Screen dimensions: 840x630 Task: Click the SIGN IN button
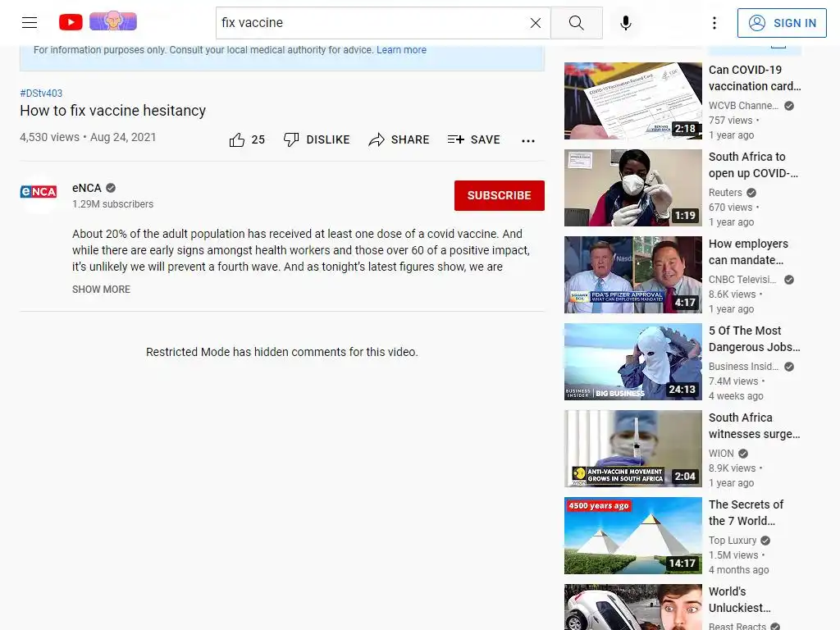point(782,23)
